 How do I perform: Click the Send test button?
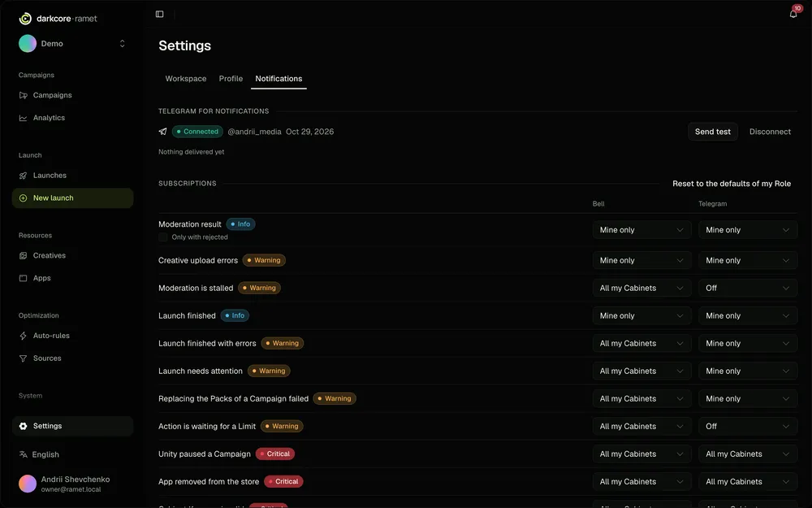(x=713, y=132)
